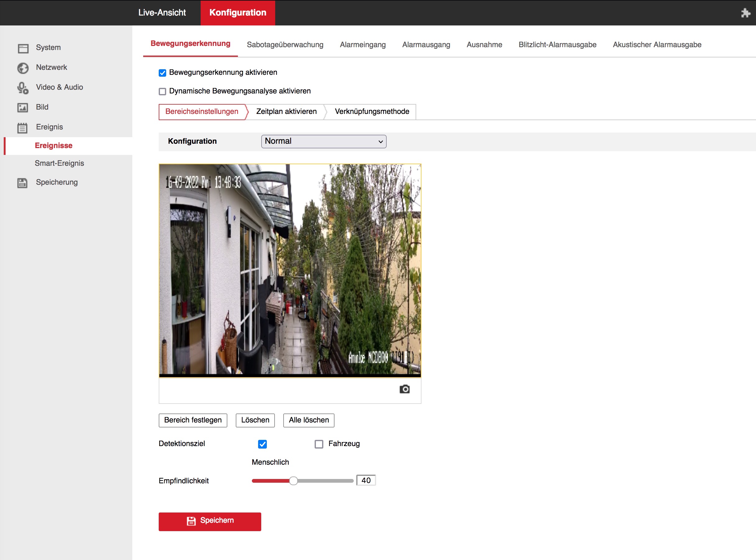Click the sensitivity value field showing 40
The image size is (756, 560).
[x=366, y=480]
